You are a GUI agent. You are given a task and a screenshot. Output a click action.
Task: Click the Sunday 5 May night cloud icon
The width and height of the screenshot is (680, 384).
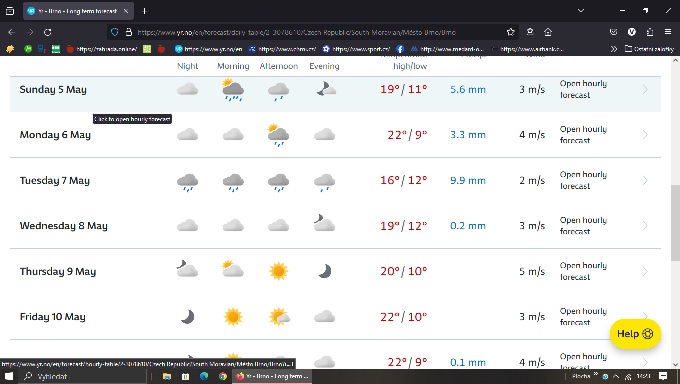(187, 90)
